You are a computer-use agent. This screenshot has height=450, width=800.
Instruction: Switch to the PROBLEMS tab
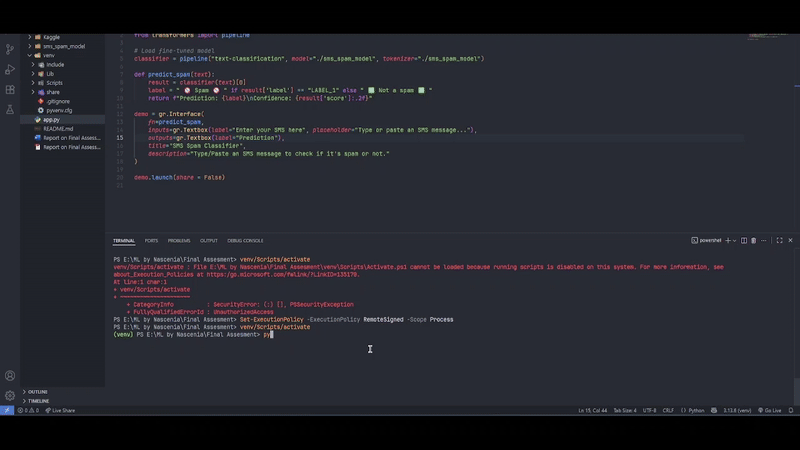pyautogui.click(x=179, y=240)
